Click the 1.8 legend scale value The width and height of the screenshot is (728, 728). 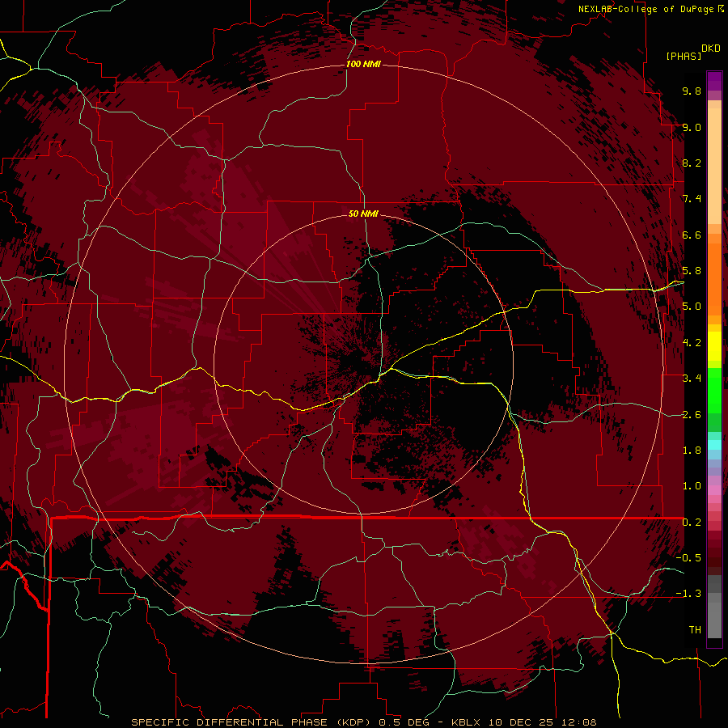pyautogui.click(x=692, y=451)
